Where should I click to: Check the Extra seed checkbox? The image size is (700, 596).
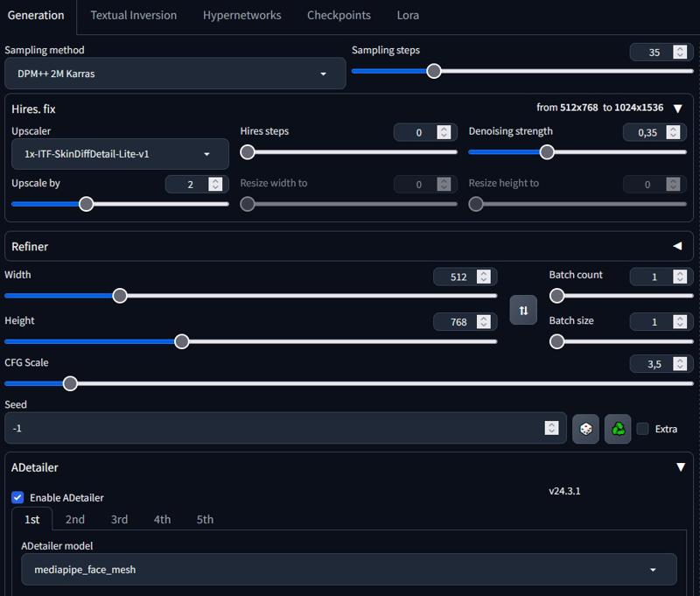(643, 429)
